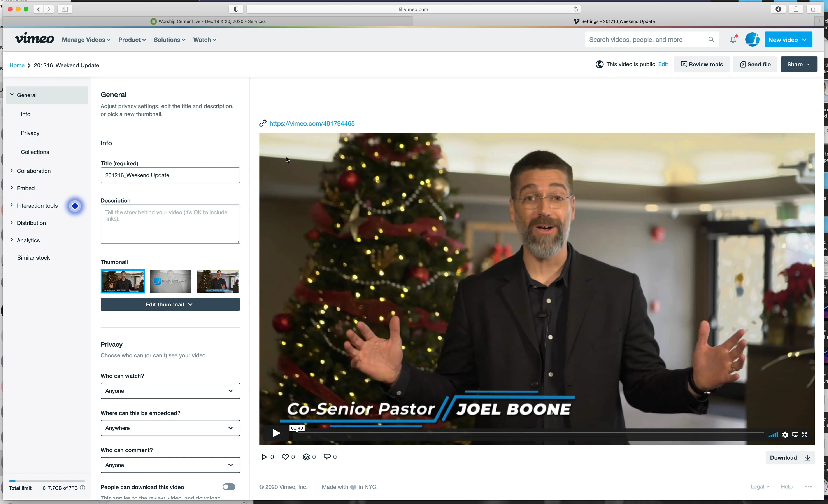Screen dimensions: 828x504
Task: Switch to Worship Center Live tab
Action: tap(208, 21)
